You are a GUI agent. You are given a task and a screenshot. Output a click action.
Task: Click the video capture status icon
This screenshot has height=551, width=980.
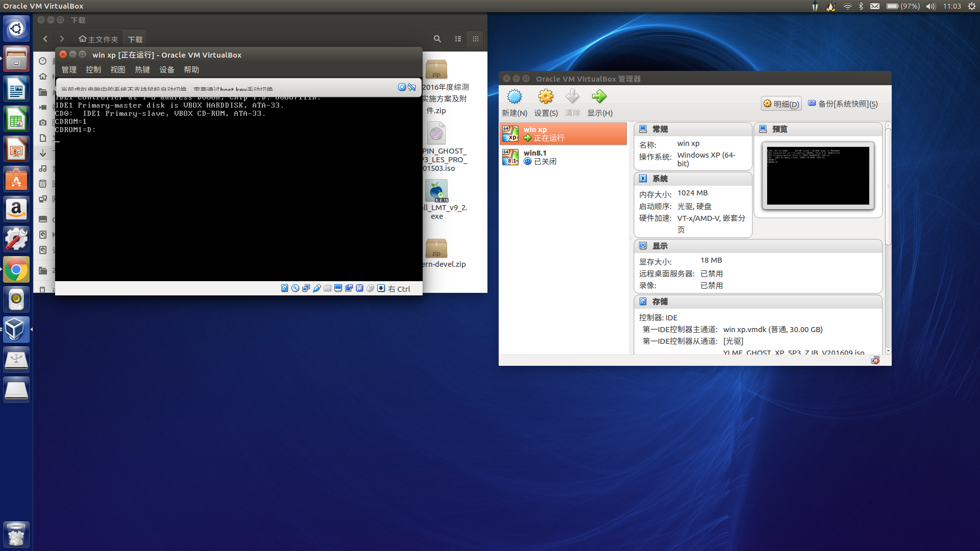(x=349, y=288)
